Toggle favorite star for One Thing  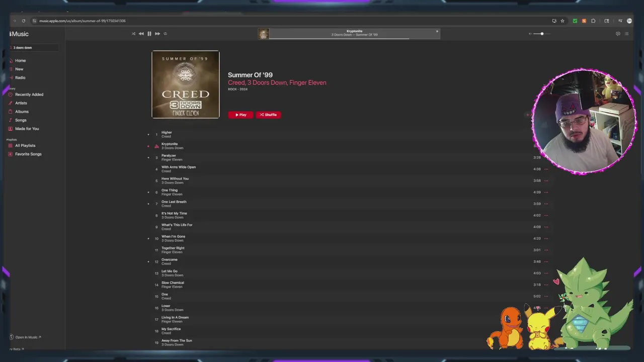point(148,193)
